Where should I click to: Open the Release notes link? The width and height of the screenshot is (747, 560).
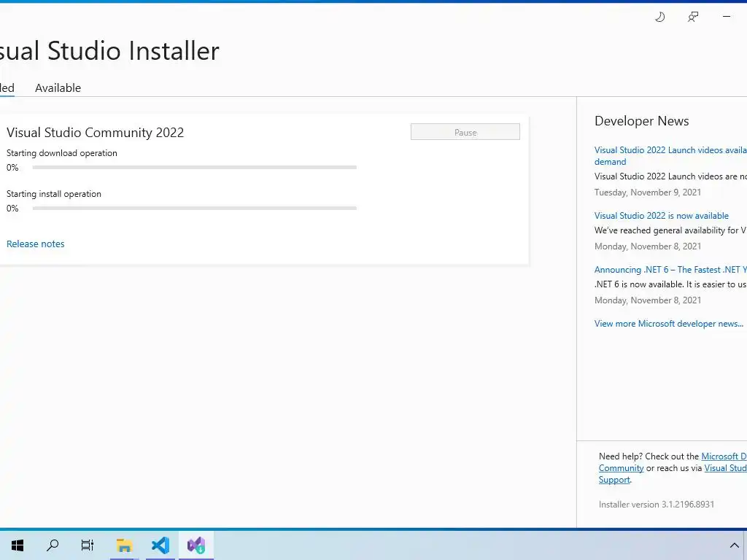(35, 244)
